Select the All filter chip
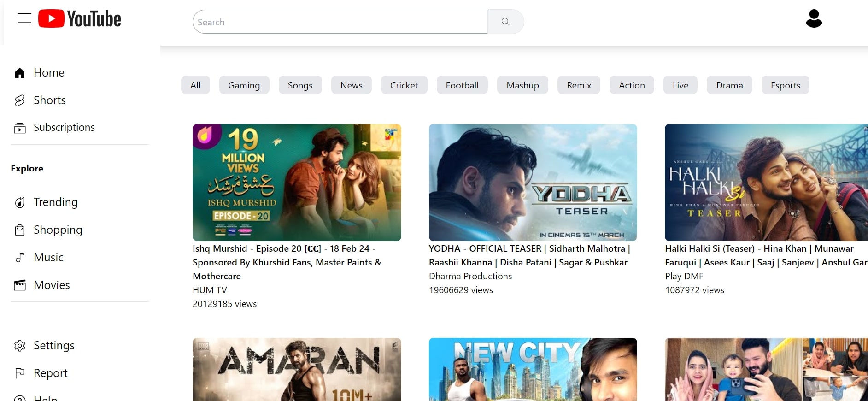This screenshot has height=401, width=868. click(x=195, y=85)
